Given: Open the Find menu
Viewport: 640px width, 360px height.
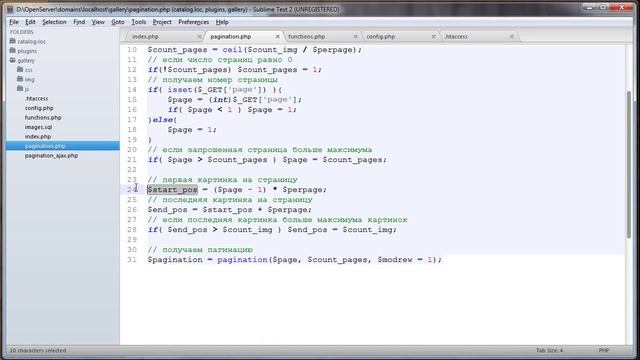Looking at the screenshot, I should 79,22.
